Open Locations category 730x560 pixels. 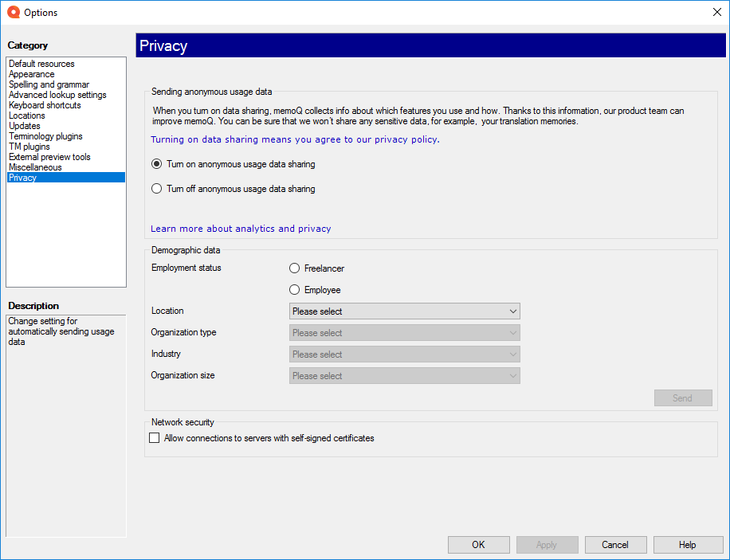[x=66, y=116]
